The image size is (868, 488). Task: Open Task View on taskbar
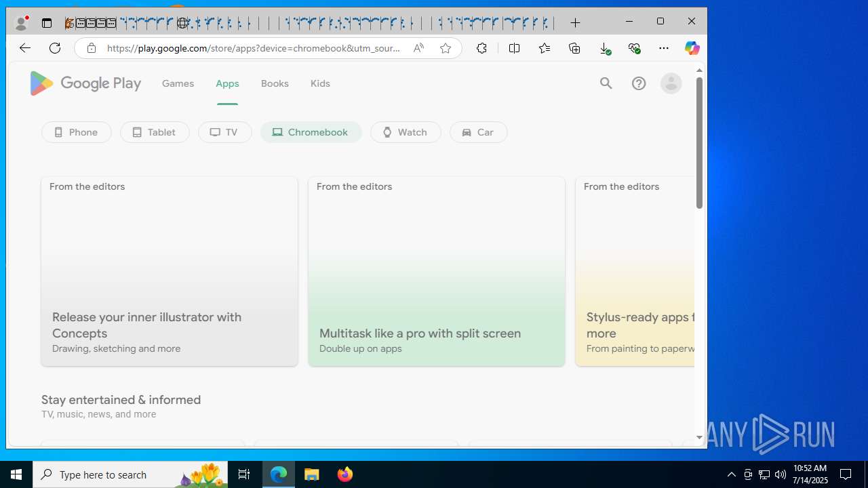pos(244,474)
